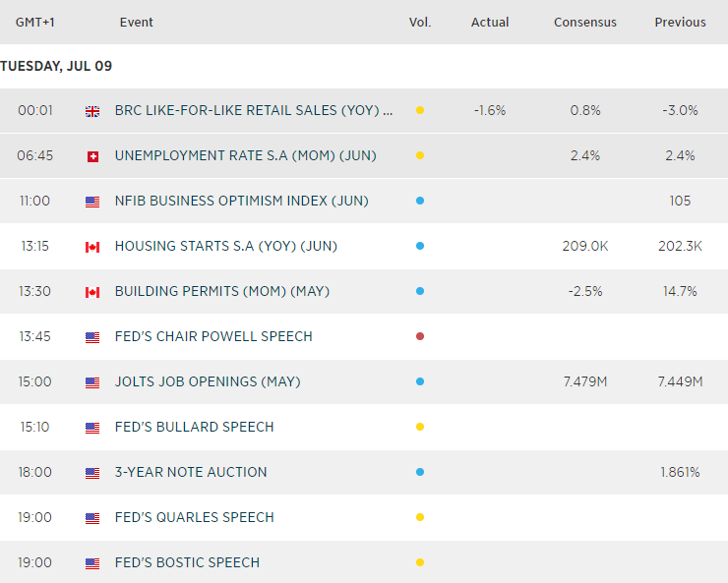The width and height of the screenshot is (728, 583).
Task: Click Canada flag next to Building Permits
Action: tap(92, 292)
